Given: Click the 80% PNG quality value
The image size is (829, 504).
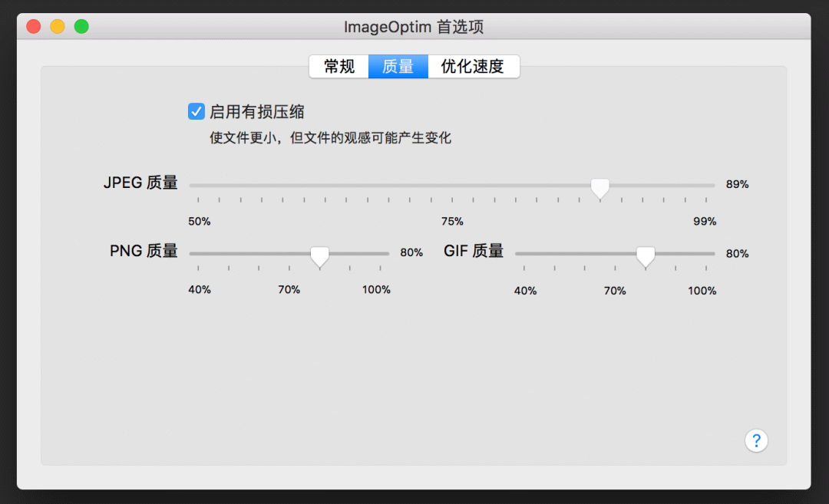Looking at the screenshot, I should tap(411, 252).
